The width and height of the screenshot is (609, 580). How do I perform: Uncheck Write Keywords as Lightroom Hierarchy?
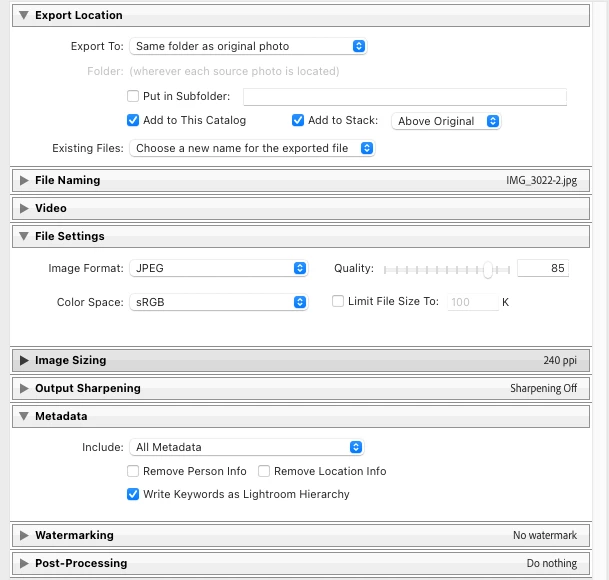pos(133,494)
